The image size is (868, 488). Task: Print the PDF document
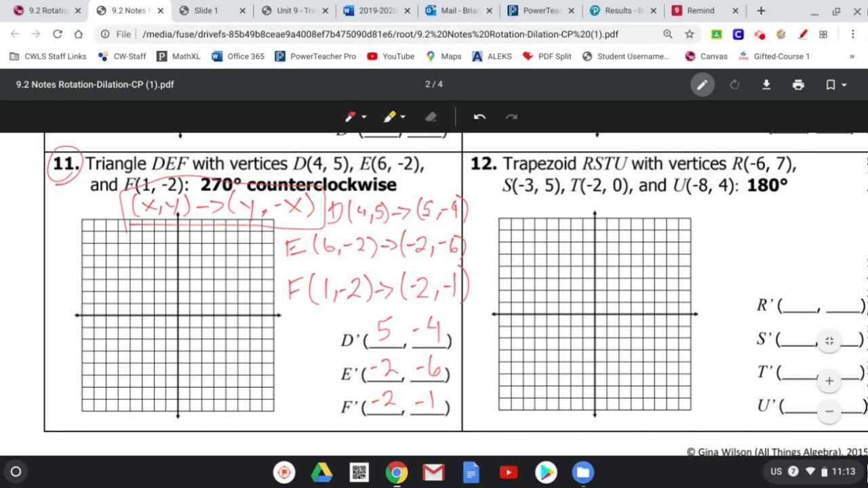click(x=798, y=85)
